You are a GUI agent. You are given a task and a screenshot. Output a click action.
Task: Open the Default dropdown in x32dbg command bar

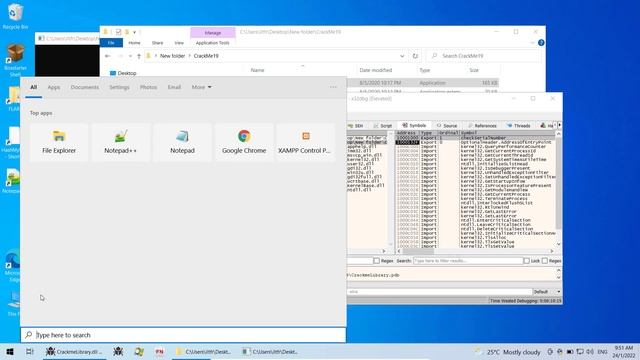click(547, 292)
